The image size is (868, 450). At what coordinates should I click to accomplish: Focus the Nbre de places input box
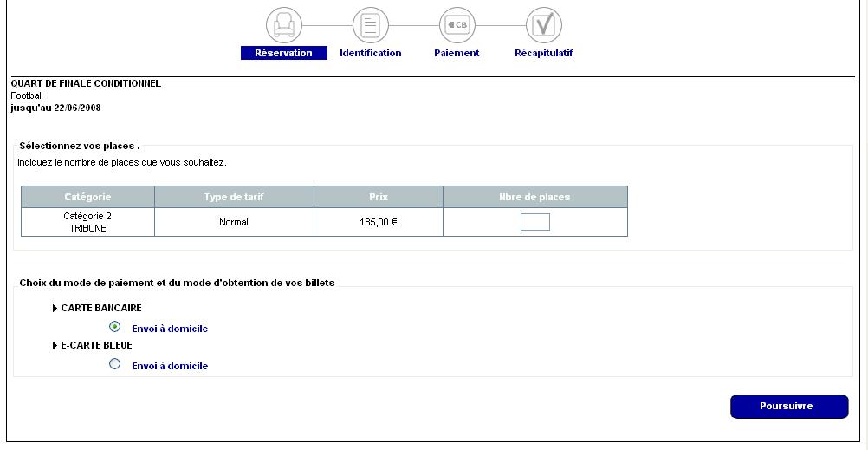click(534, 223)
